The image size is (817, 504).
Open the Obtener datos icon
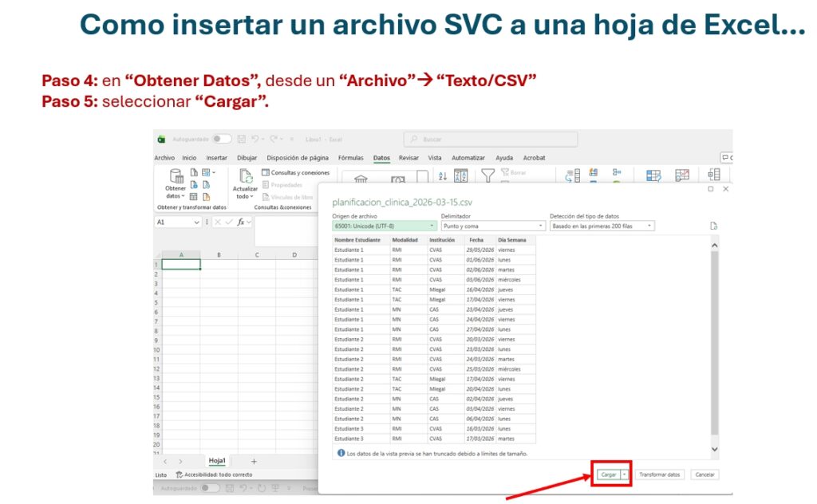(175, 177)
